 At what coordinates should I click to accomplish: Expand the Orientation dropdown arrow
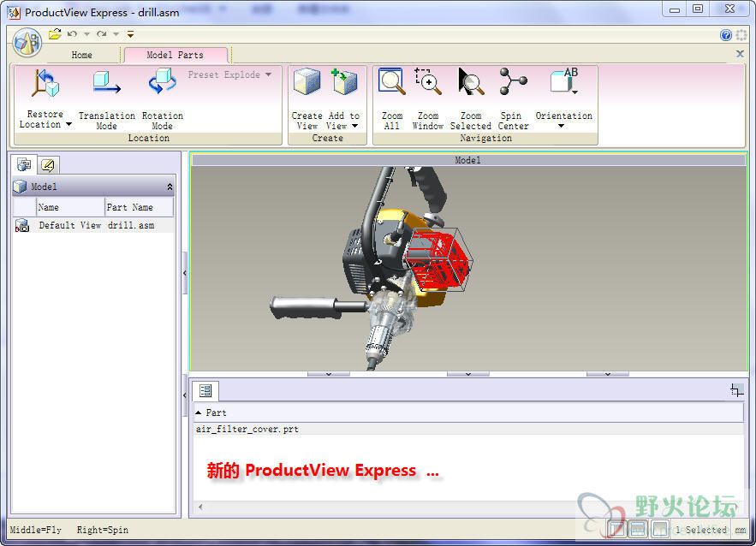(561, 127)
